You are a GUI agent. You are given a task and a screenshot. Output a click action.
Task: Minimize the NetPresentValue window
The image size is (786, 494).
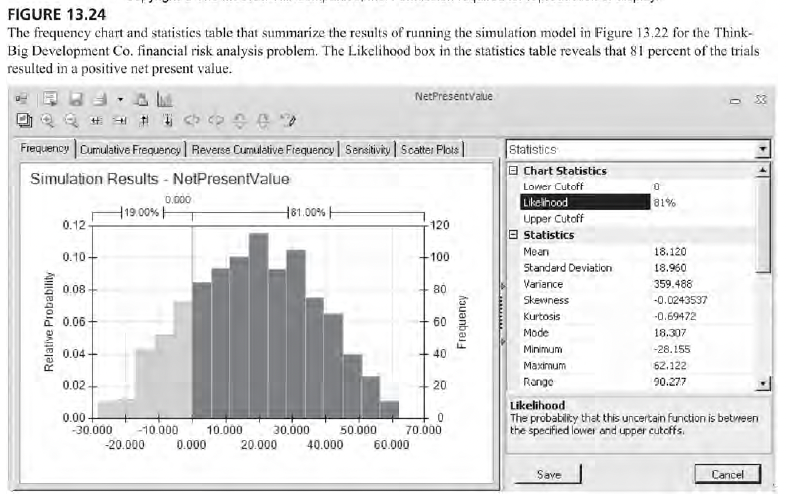pyautogui.click(x=735, y=100)
